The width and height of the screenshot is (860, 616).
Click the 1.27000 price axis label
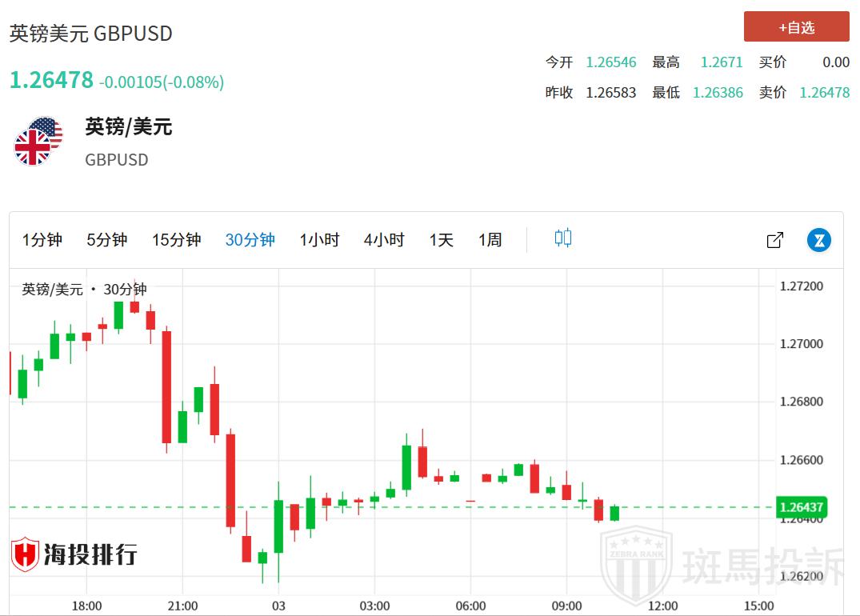pos(800,344)
